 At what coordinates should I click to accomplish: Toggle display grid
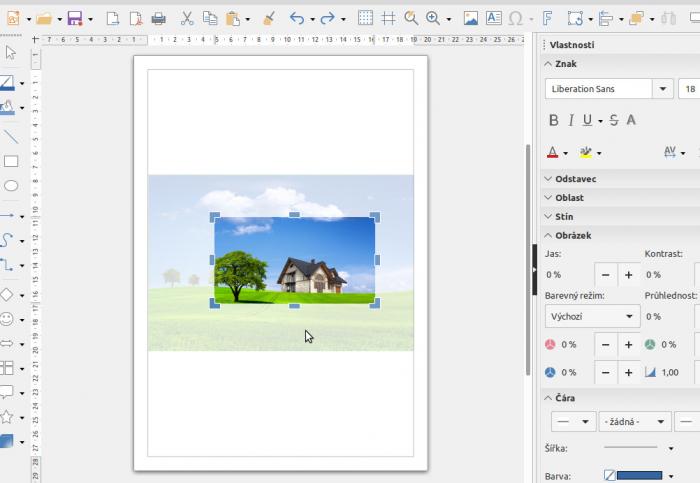[x=365, y=19]
